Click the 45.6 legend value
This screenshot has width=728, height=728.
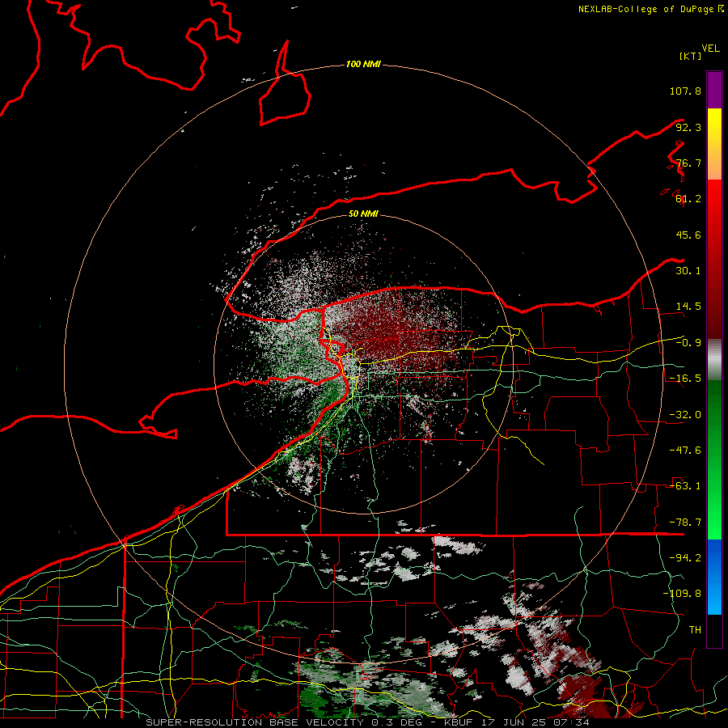688,235
